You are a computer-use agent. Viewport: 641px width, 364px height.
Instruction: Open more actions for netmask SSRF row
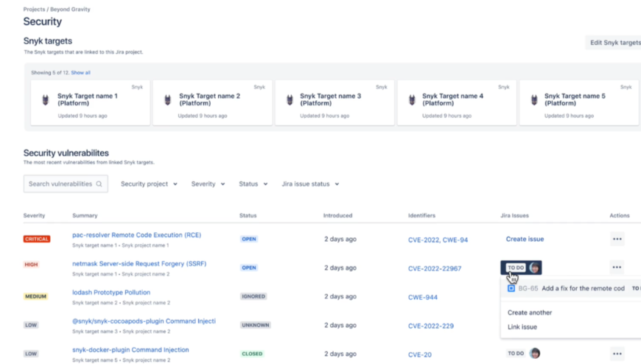click(617, 267)
